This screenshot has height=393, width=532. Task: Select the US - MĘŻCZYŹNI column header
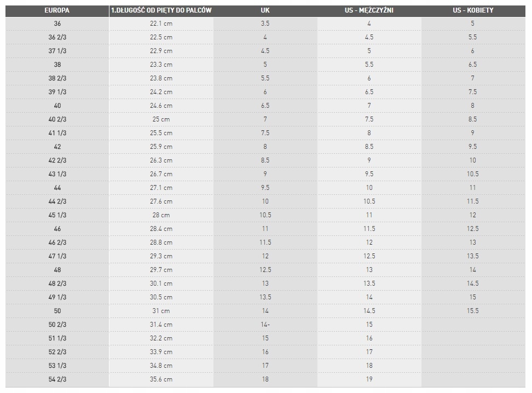[369, 10]
